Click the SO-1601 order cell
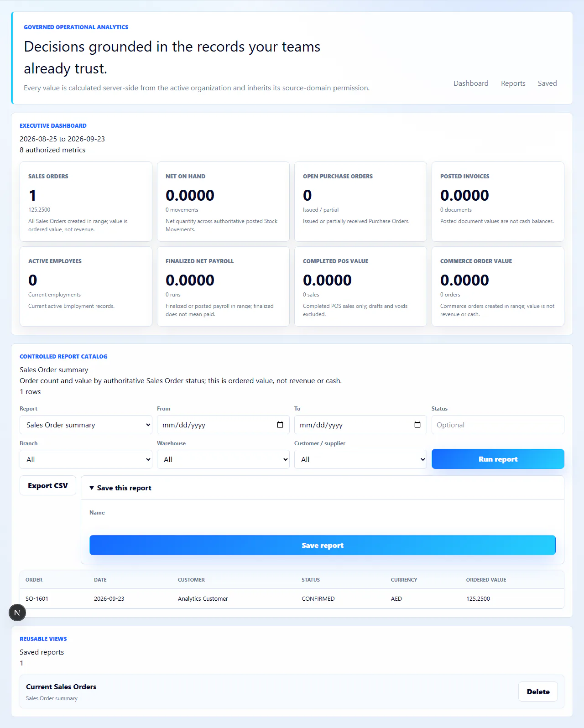Image resolution: width=584 pixels, height=728 pixels. (x=37, y=598)
